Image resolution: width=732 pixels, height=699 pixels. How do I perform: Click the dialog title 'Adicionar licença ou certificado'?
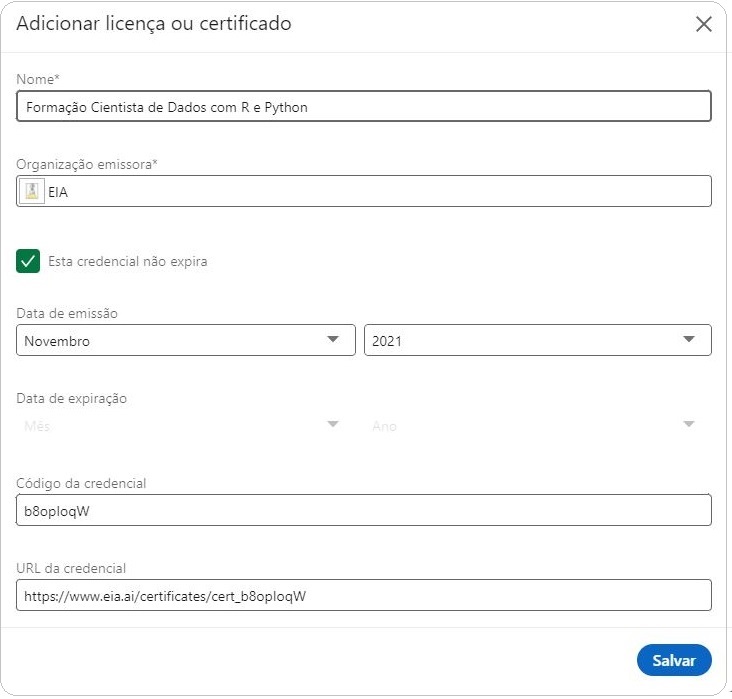tap(154, 24)
